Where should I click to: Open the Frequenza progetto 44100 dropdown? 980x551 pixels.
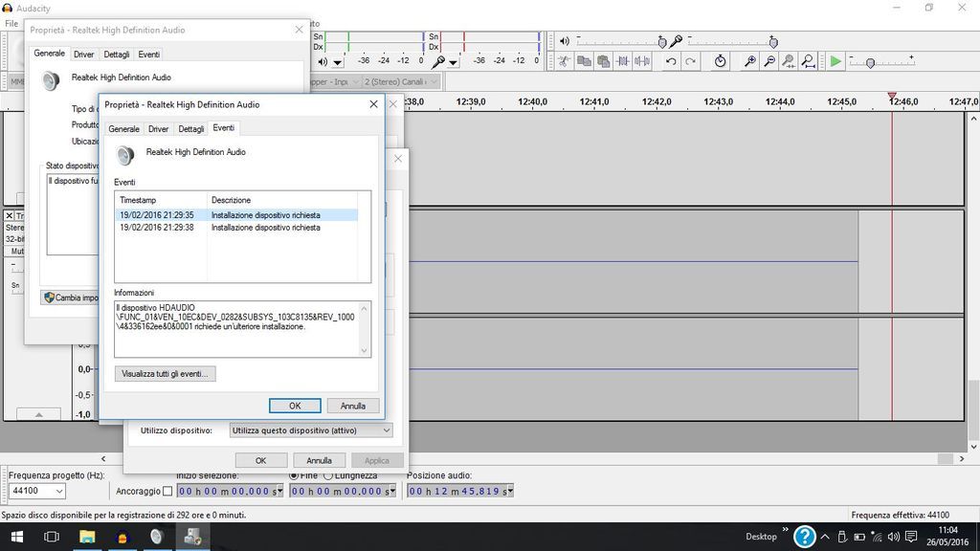click(58, 491)
